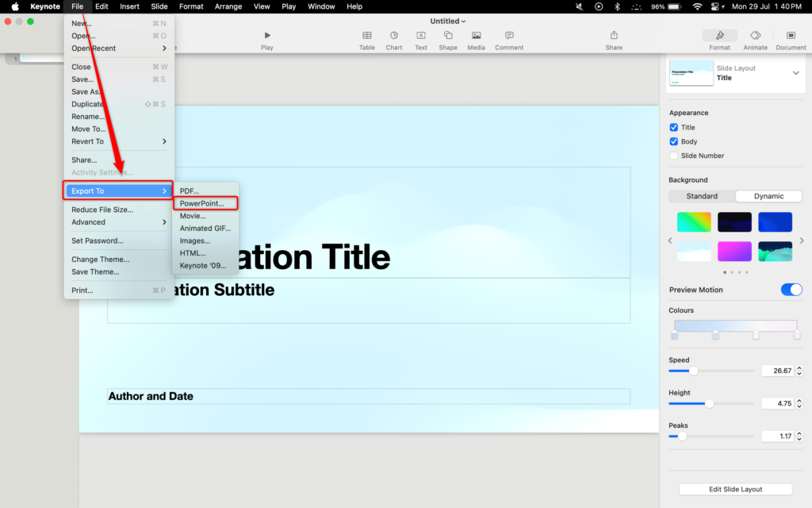The width and height of the screenshot is (812, 508).
Task: Open the Untitled document title menu
Action: coord(447,21)
